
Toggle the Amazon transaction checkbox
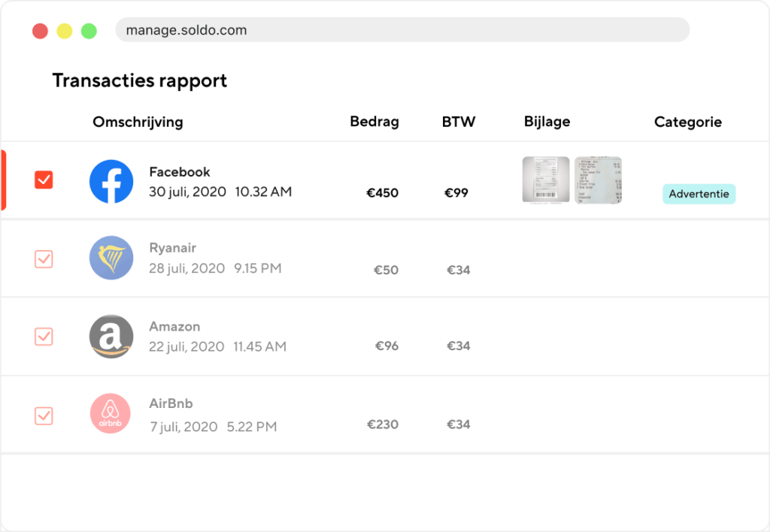pyautogui.click(x=44, y=336)
